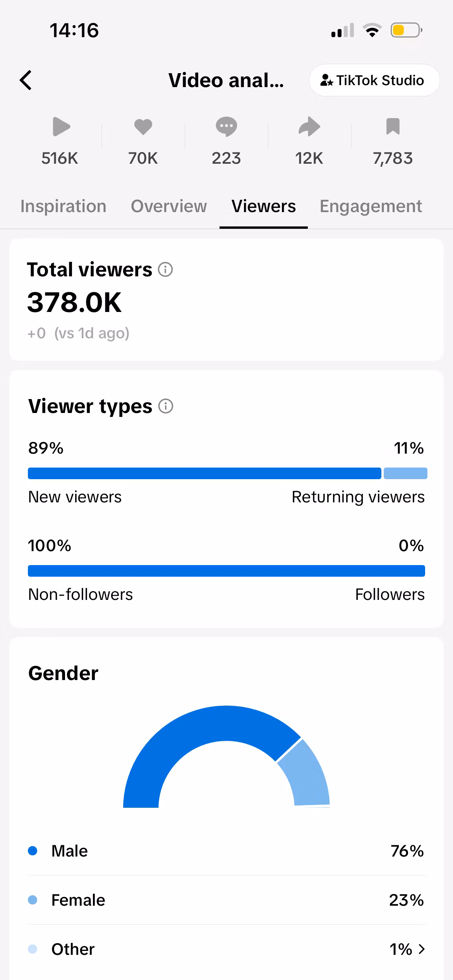453x980 pixels.
Task: Open the Engagement tab
Action: click(x=371, y=206)
